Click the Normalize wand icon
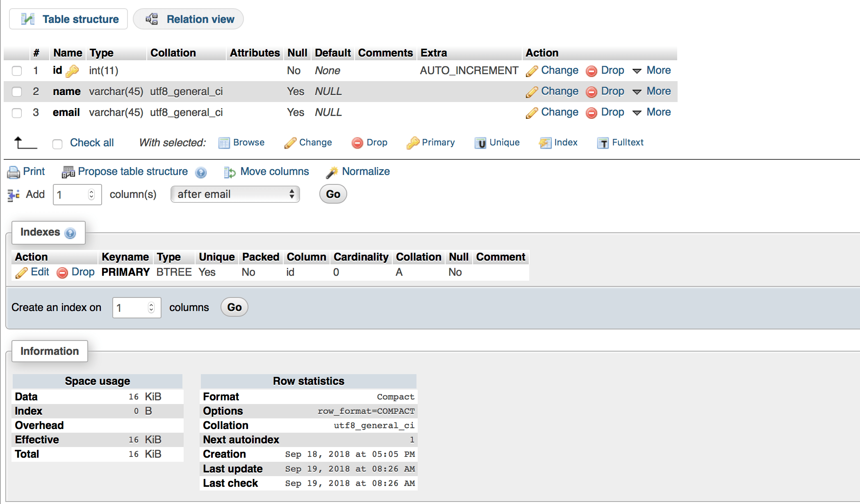 point(332,172)
